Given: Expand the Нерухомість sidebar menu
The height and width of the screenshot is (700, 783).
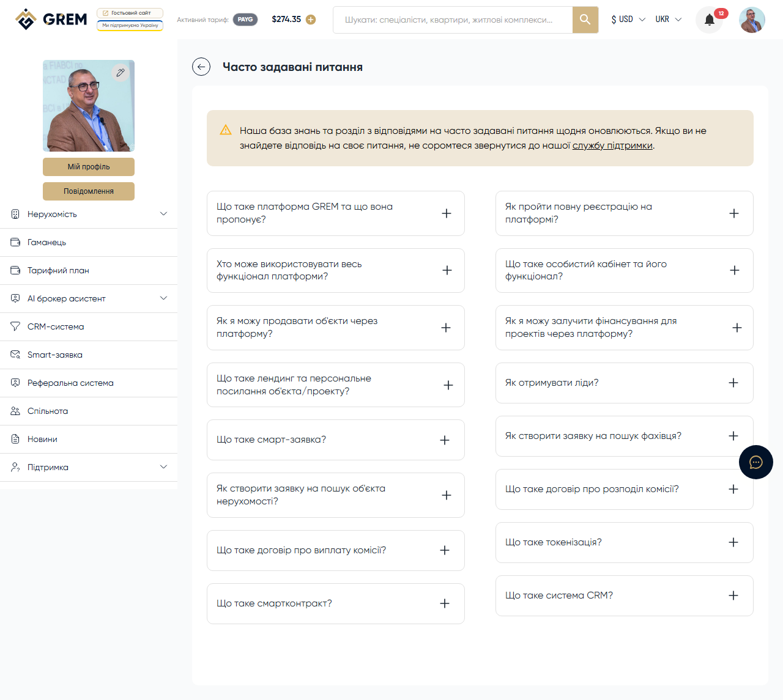Looking at the screenshot, I should (89, 214).
